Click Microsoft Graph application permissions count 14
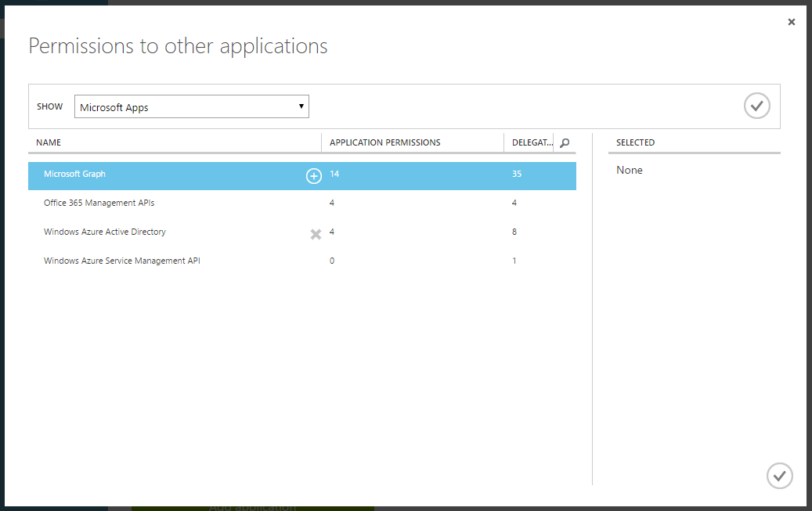 pyautogui.click(x=334, y=174)
